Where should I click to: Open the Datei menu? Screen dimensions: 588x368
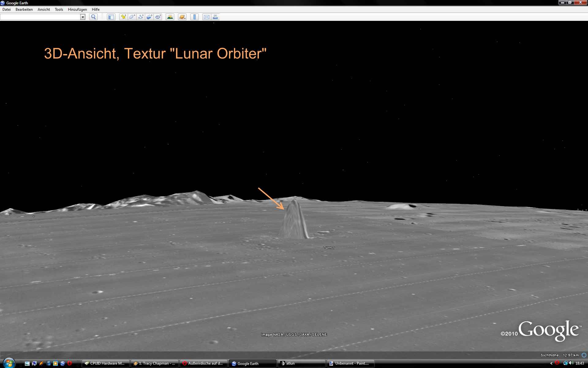click(6, 10)
